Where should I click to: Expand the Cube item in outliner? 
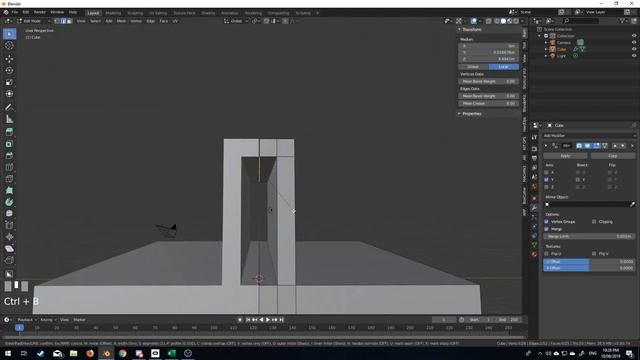click(x=546, y=49)
